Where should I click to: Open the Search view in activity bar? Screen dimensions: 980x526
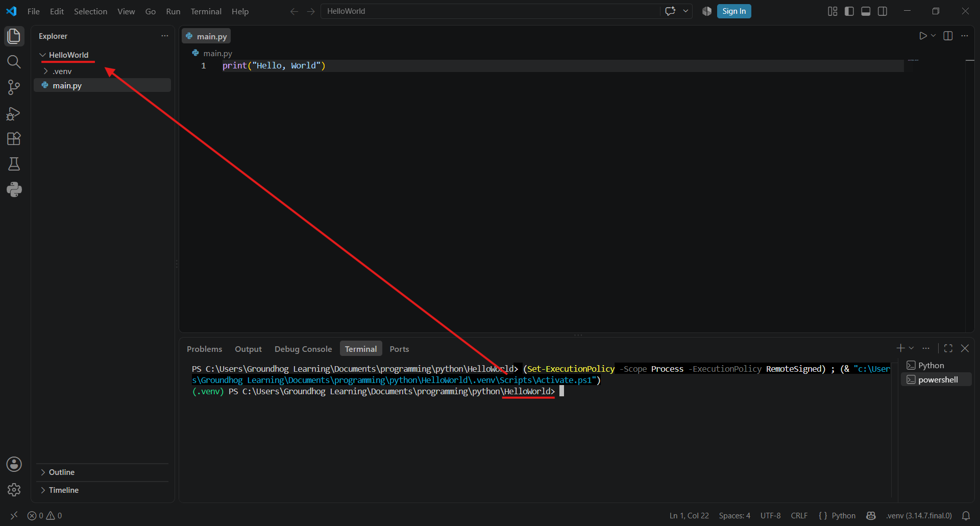(x=14, y=62)
